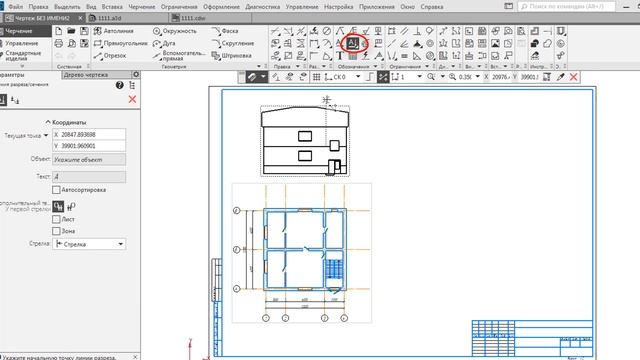Toggle orthogonal drawing mode icon

[370, 77]
